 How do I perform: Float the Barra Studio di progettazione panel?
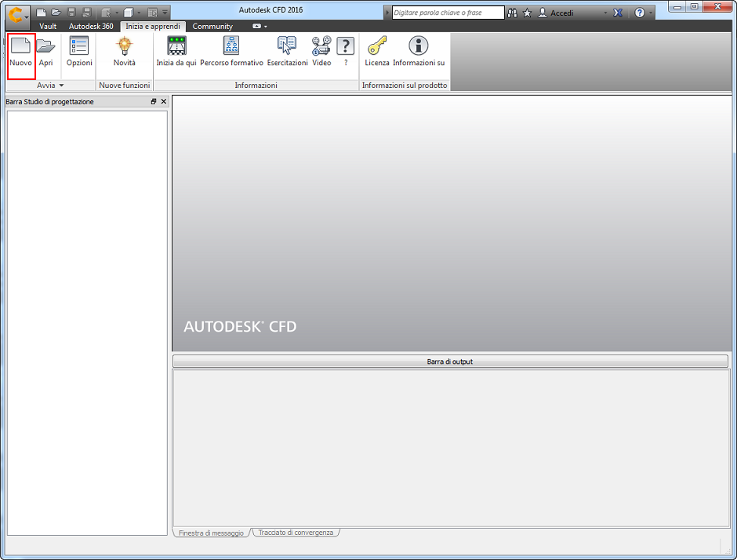(x=153, y=101)
